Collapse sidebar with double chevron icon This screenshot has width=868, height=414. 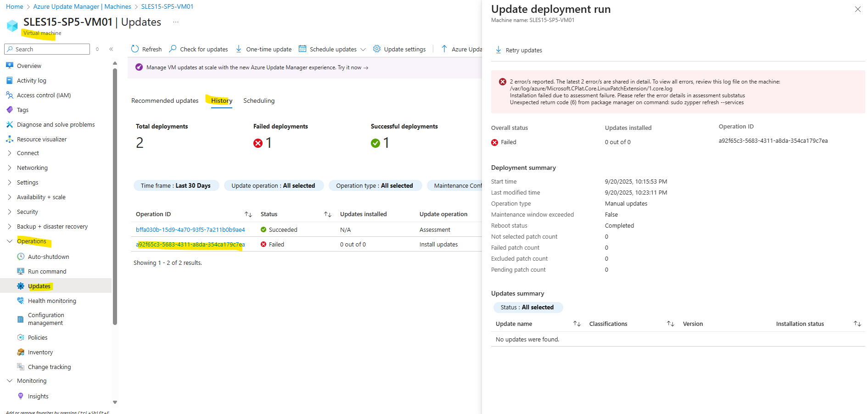click(111, 49)
